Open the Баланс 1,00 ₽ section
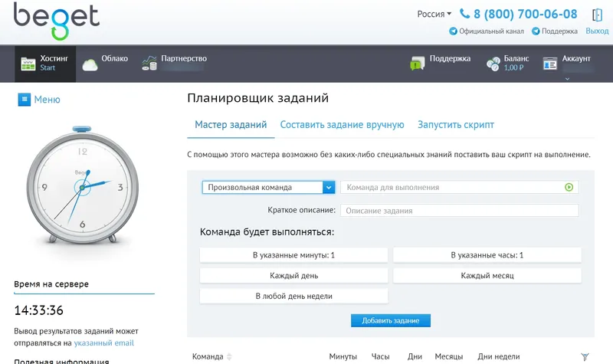 click(x=508, y=64)
